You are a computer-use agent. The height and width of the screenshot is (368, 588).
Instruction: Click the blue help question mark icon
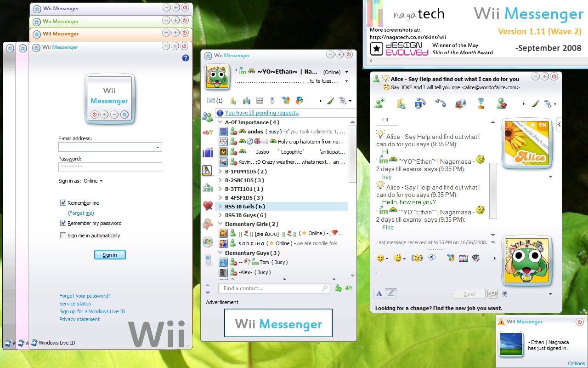(x=186, y=58)
